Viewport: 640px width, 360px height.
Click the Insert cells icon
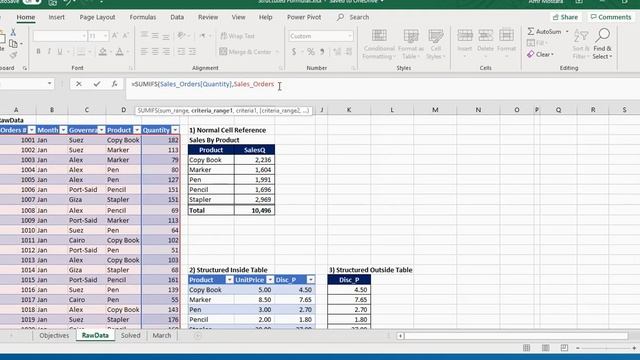click(464, 36)
